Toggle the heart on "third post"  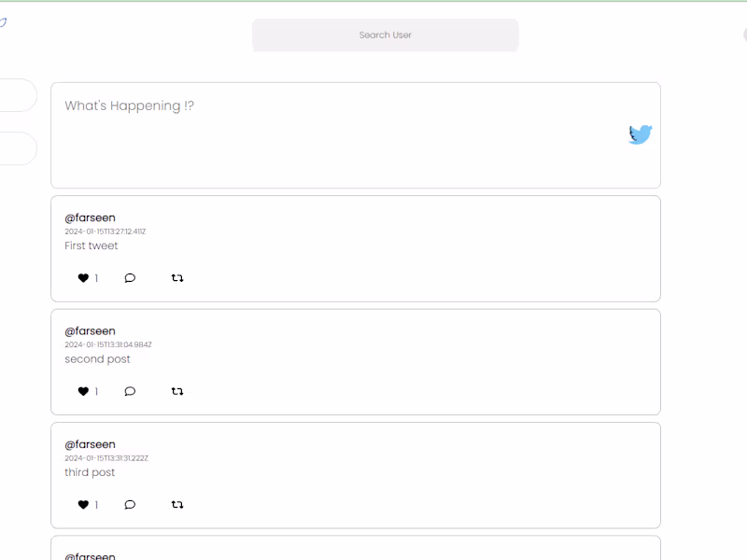[x=83, y=505]
